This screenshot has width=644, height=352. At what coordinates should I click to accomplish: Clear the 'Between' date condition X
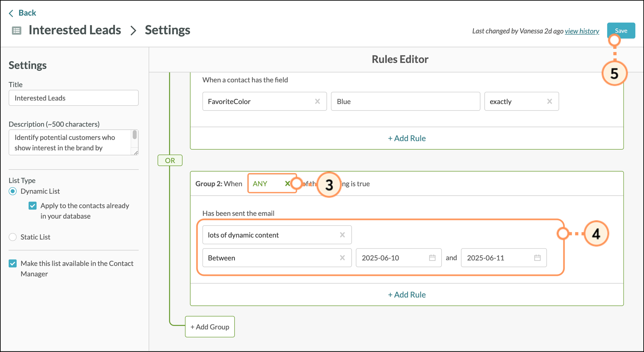click(x=342, y=258)
